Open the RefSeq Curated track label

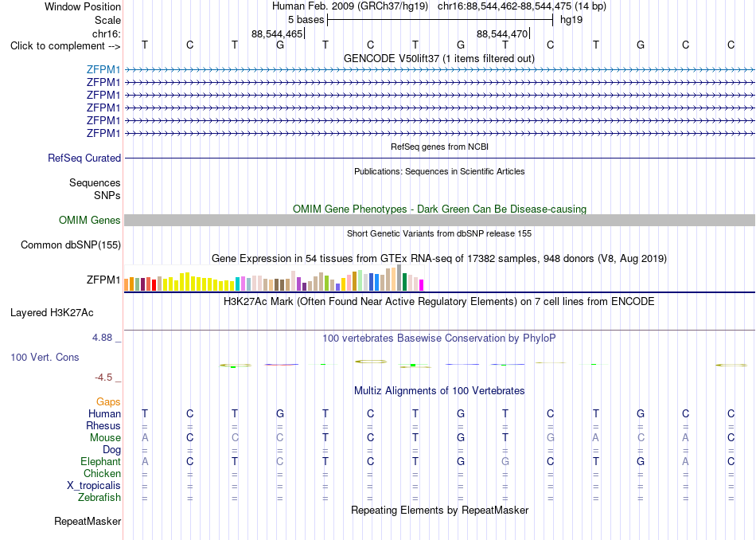(84, 158)
